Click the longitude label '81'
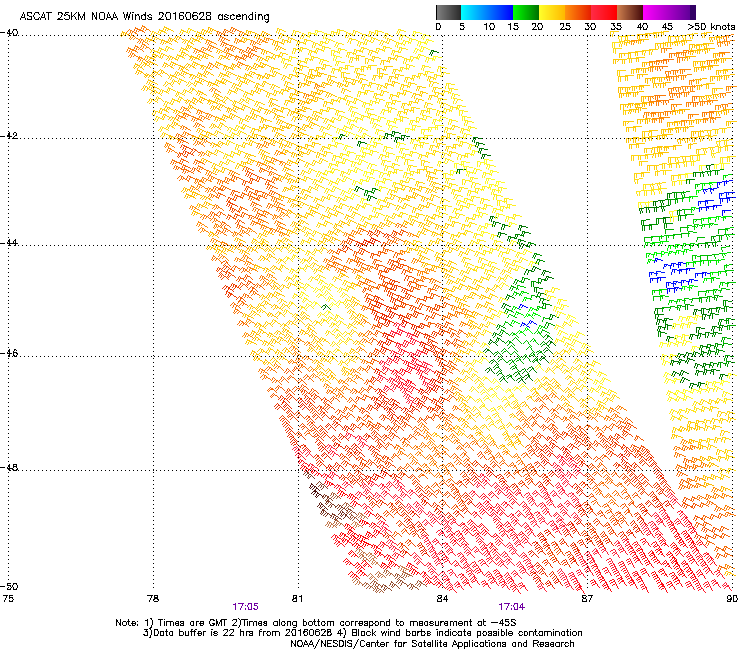Viewport: 740px width, 650px height. (297, 599)
